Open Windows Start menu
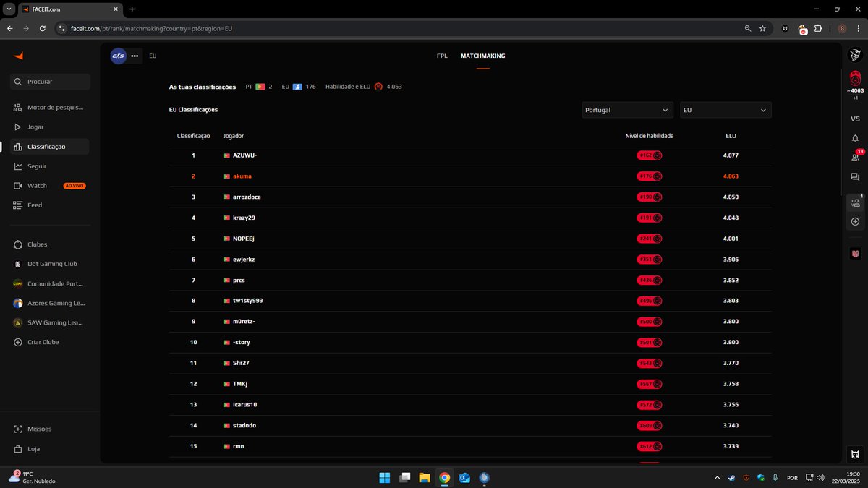Image resolution: width=868 pixels, height=488 pixels. point(385,478)
